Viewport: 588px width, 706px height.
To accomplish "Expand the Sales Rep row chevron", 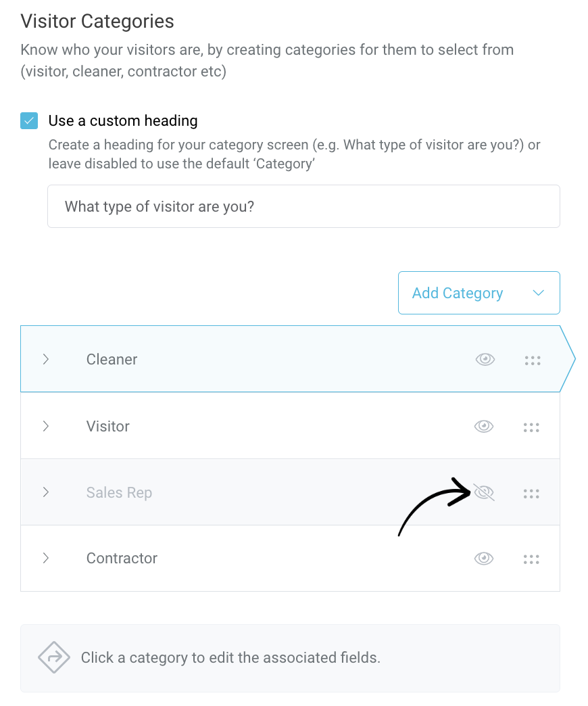I will [x=45, y=492].
